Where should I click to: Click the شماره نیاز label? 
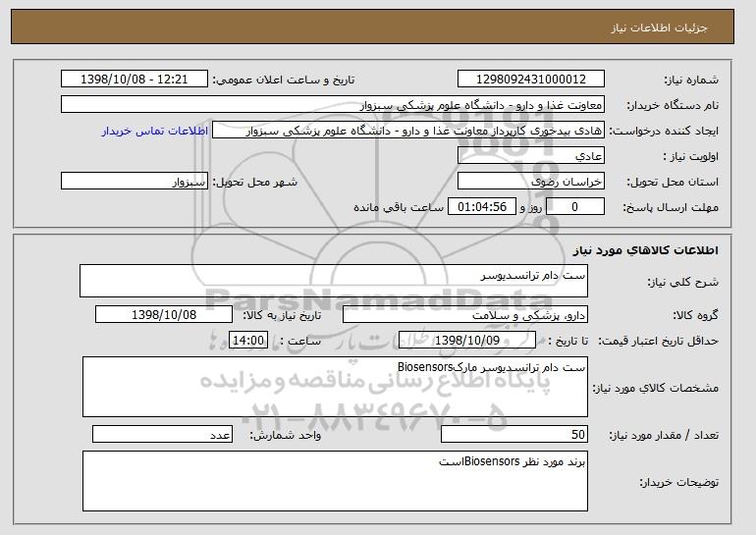tap(691, 80)
